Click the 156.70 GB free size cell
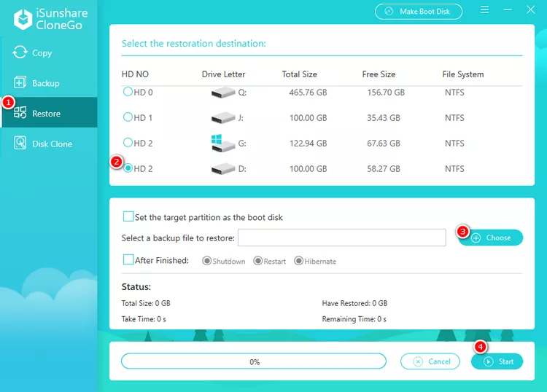The height and width of the screenshot is (392, 547). click(x=386, y=93)
